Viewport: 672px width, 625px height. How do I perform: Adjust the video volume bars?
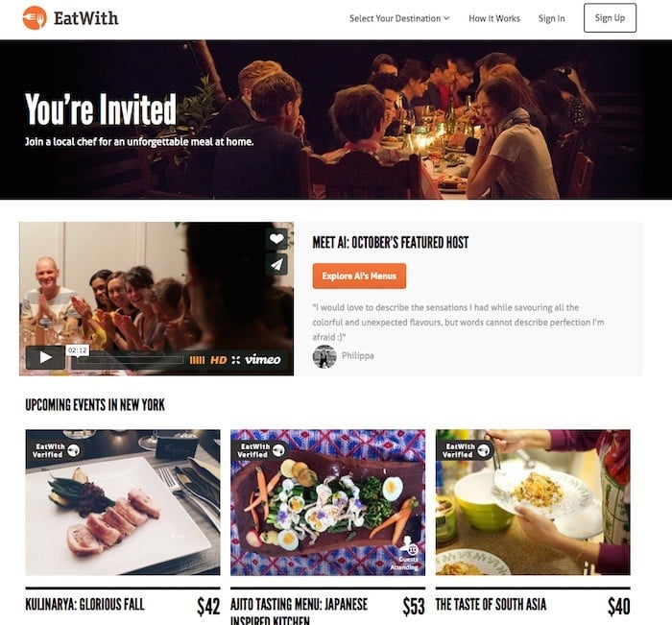[197, 360]
